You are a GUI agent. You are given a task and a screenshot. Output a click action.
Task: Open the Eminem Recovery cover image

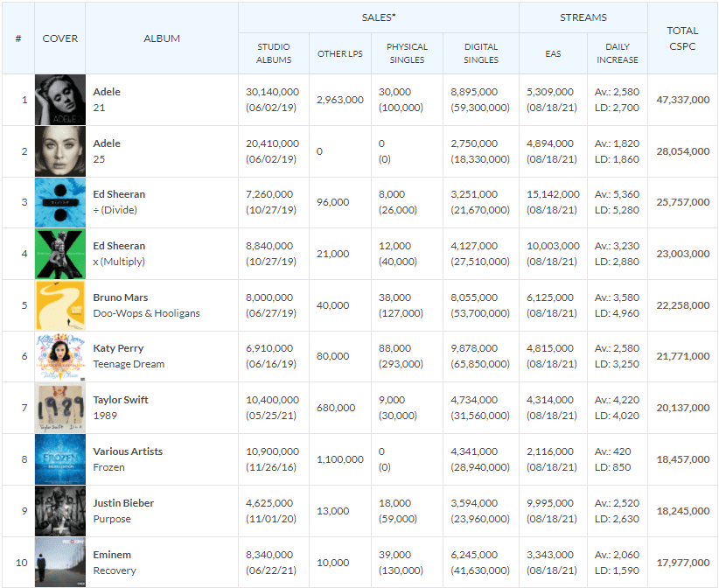pos(60,563)
